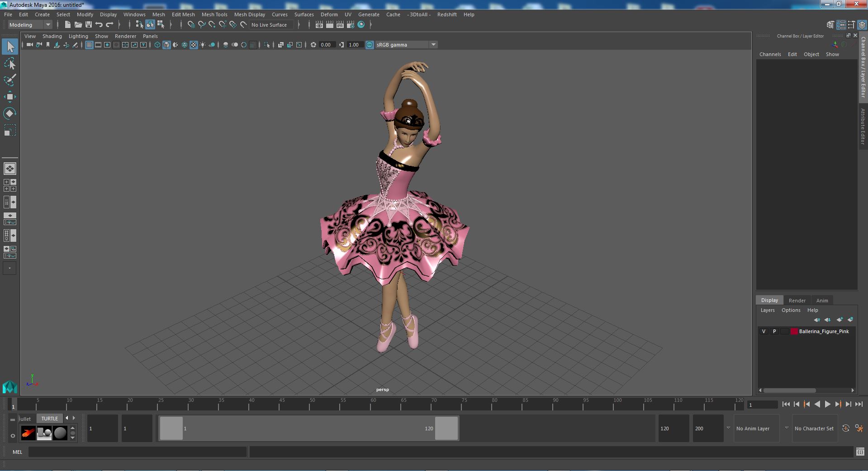
Task: Enable Snap to points icon
Action: coord(212,25)
